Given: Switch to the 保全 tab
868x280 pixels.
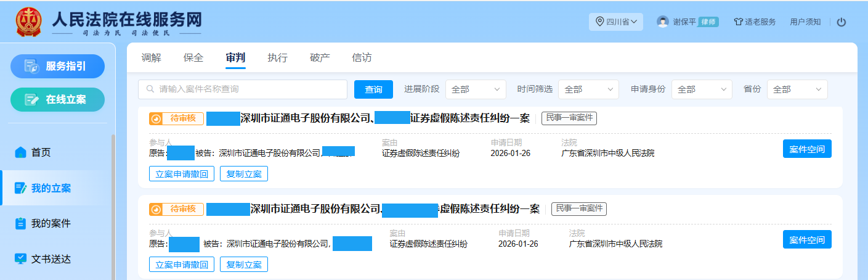Looking at the screenshot, I should 193,57.
